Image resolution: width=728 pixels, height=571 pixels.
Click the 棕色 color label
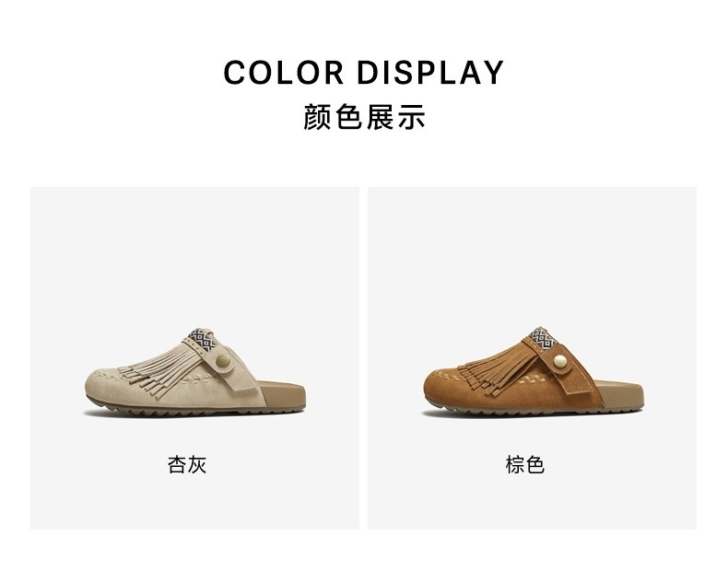tap(524, 465)
